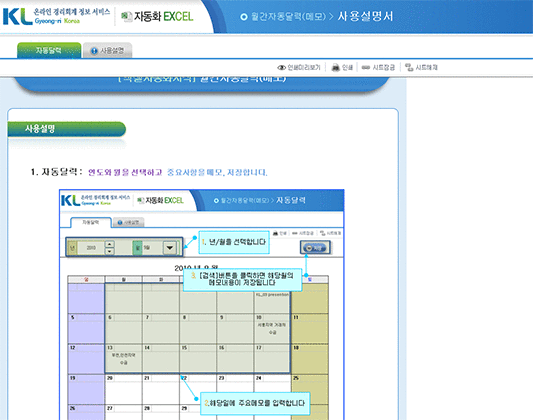This screenshot has height=420, width=533.
Task: Open the gray 사용설명 tab
Action: pos(107,51)
